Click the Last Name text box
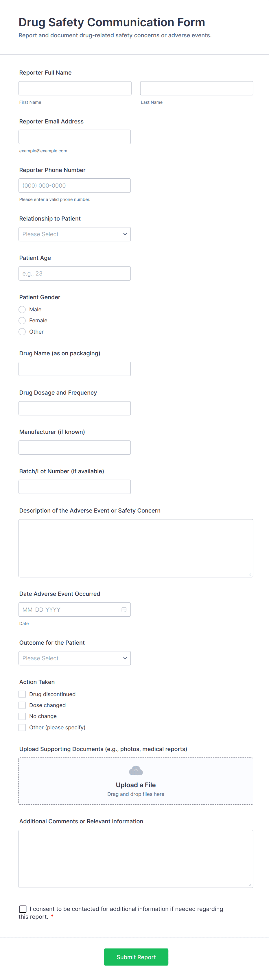This screenshot has height=980, width=269. pyautogui.click(x=196, y=88)
